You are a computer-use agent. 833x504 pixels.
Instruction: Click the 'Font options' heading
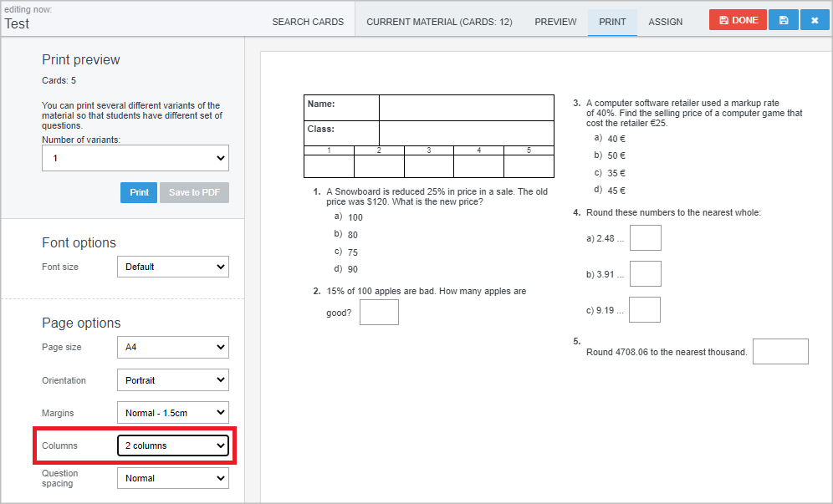click(x=79, y=242)
